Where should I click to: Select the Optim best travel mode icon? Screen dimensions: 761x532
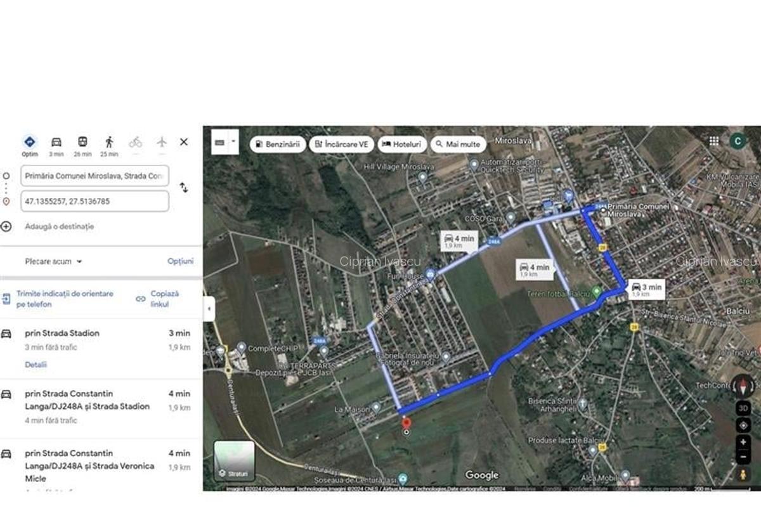[30, 142]
